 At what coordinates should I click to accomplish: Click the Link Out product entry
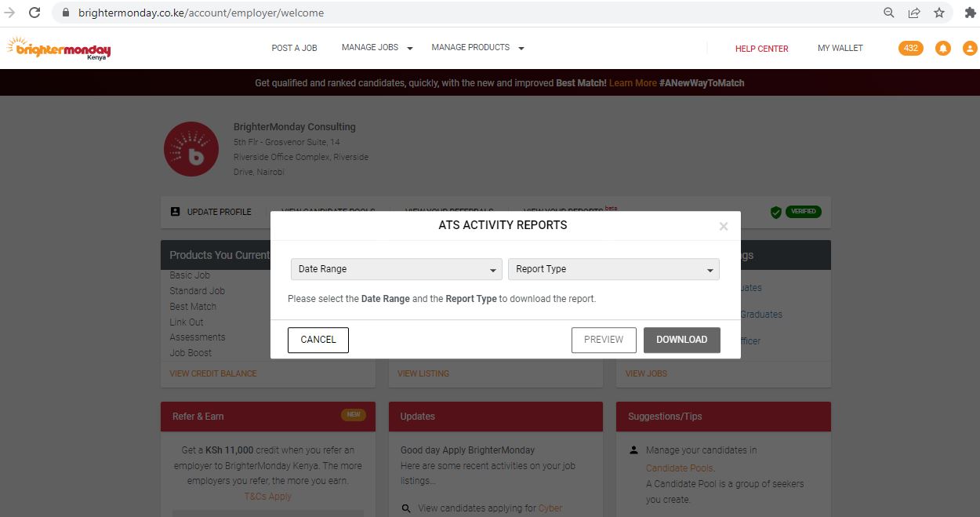pos(187,322)
